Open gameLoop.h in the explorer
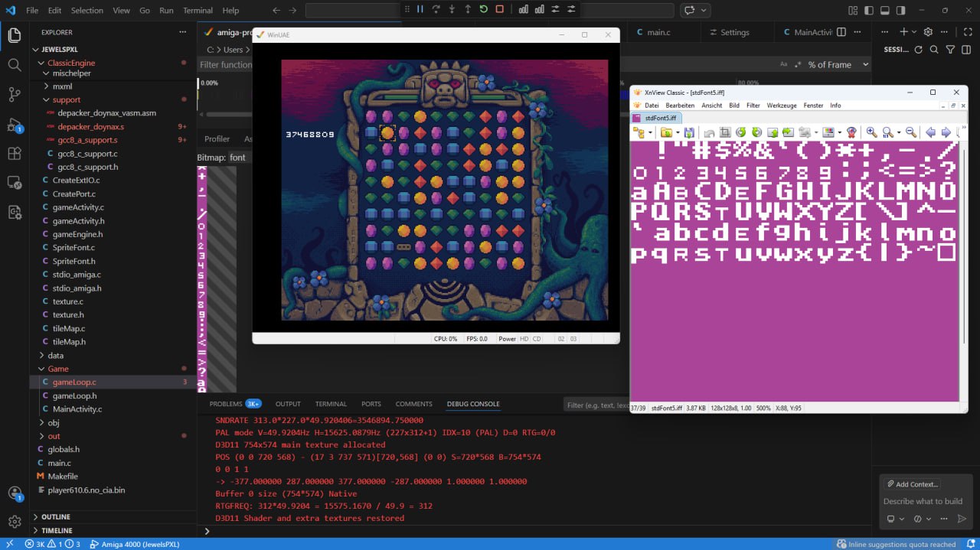980x550 pixels. (x=74, y=395)
